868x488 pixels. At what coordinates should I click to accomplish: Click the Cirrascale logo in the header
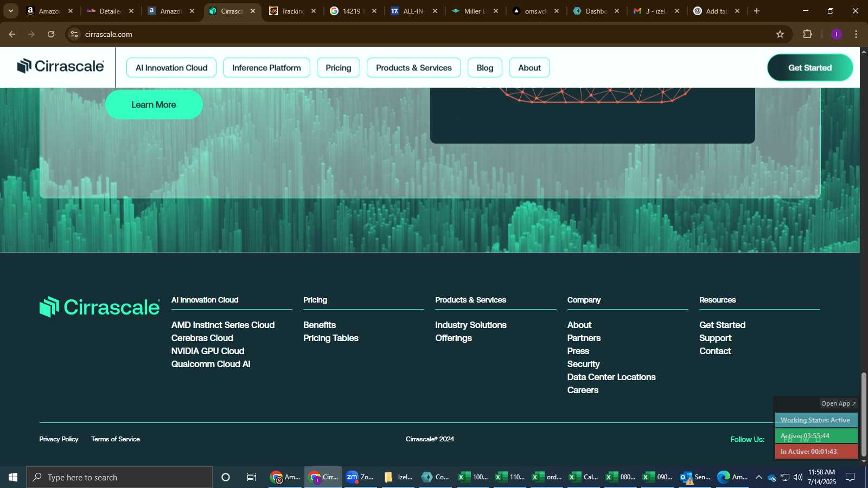(60, 66)
